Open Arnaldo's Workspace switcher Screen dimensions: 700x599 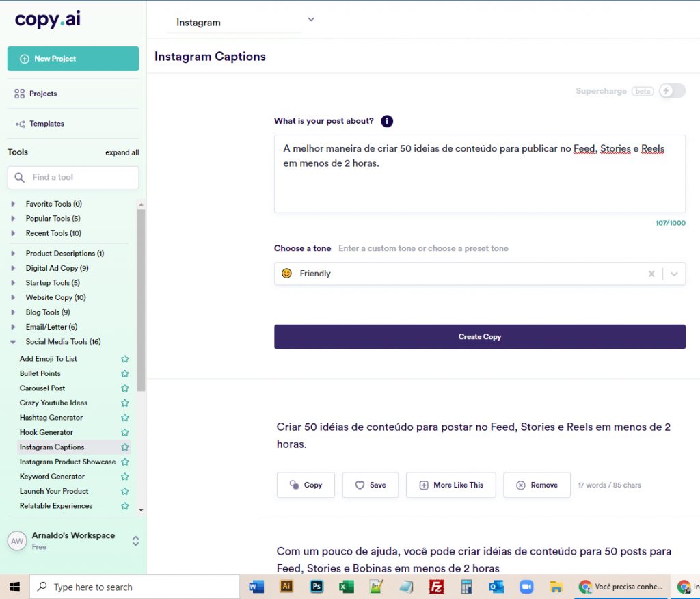(136, 541)
